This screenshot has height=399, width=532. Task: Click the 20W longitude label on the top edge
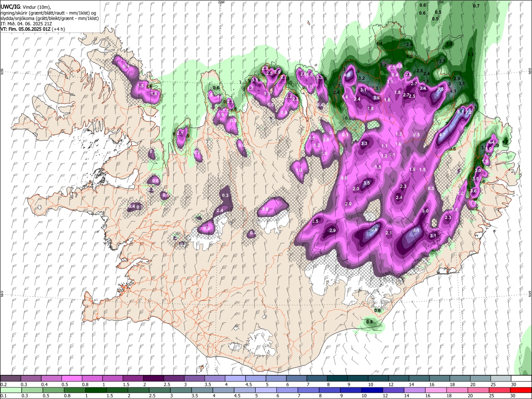[x=222, y=2]
